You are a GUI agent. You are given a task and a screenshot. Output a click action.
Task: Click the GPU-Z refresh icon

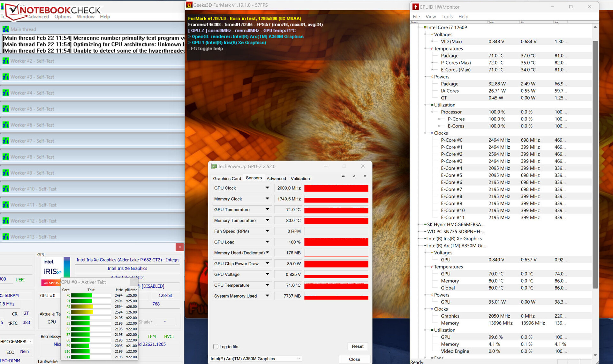[354, 176]
